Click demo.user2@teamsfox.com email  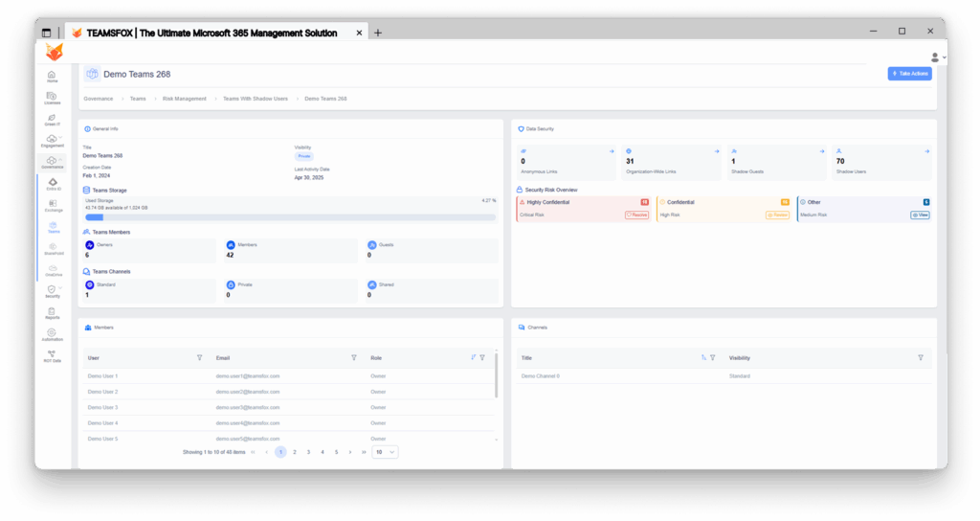(248, 392)
